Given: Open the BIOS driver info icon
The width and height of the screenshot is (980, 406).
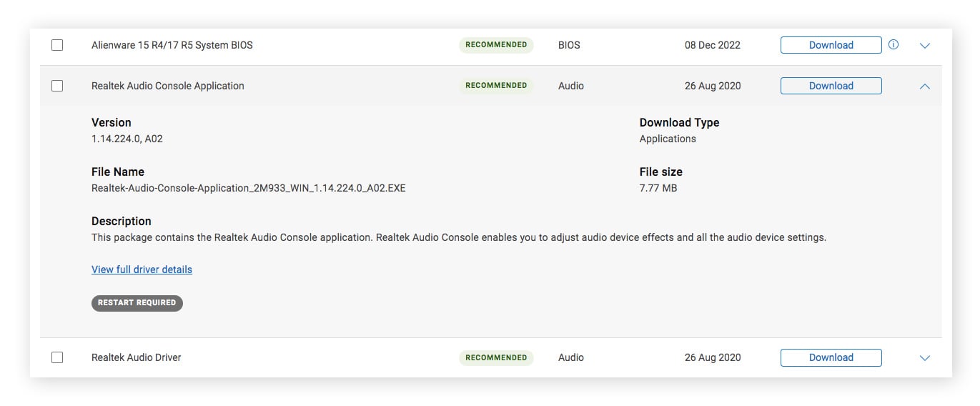Looking at the screenshot, I should coord(894,45).
